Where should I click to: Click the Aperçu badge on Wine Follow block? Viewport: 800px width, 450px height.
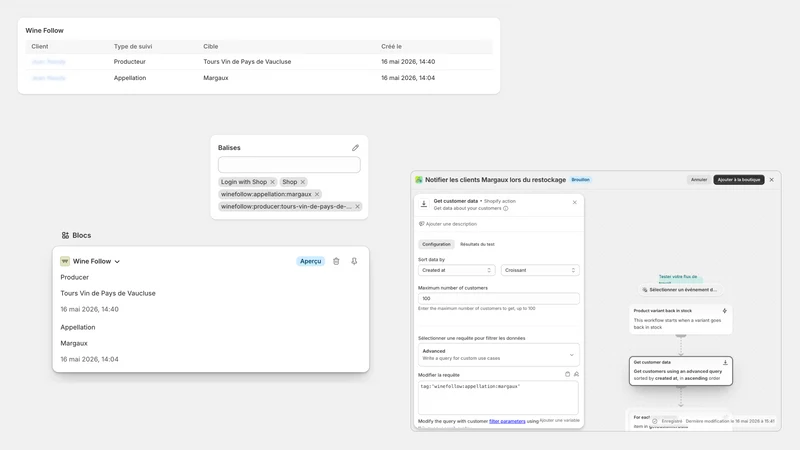point(310,261)
